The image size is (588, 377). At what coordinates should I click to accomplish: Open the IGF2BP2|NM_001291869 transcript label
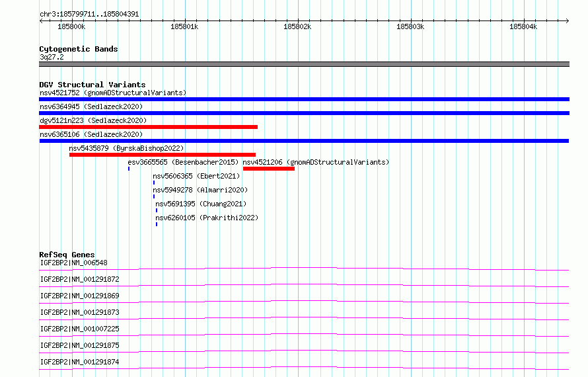coord(79,296)
